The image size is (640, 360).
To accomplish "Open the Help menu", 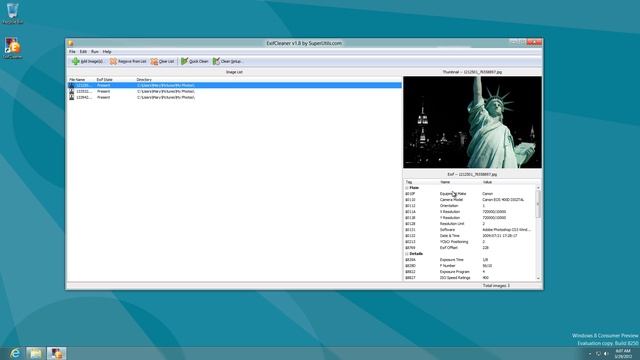I will pos(107,52).
